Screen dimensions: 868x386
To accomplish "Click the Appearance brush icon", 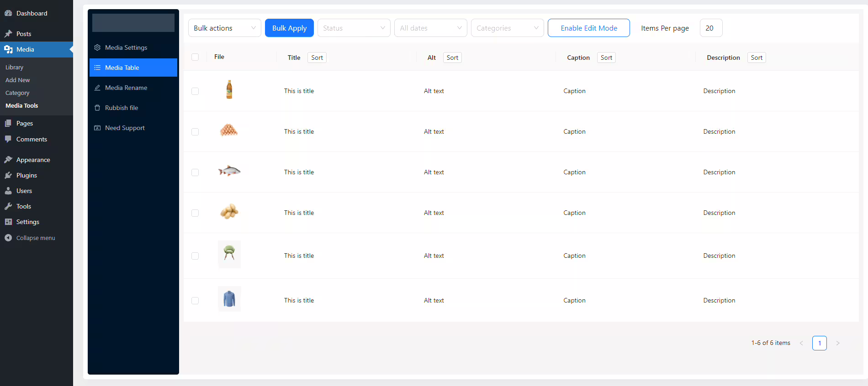I will click(8, 160).
